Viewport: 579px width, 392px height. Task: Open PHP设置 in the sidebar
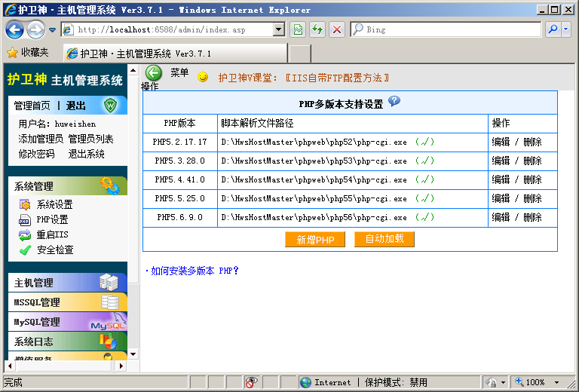[x=52, y=219]
